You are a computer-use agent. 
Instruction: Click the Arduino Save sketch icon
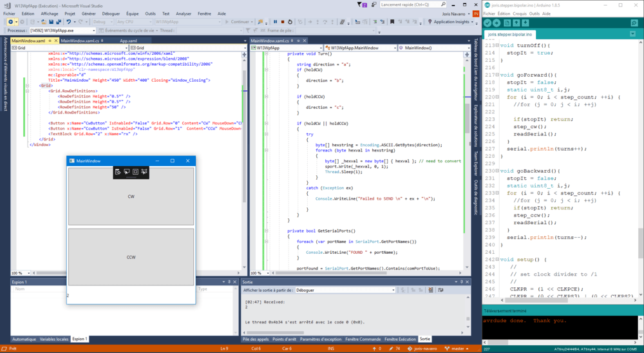pos(526,23)
